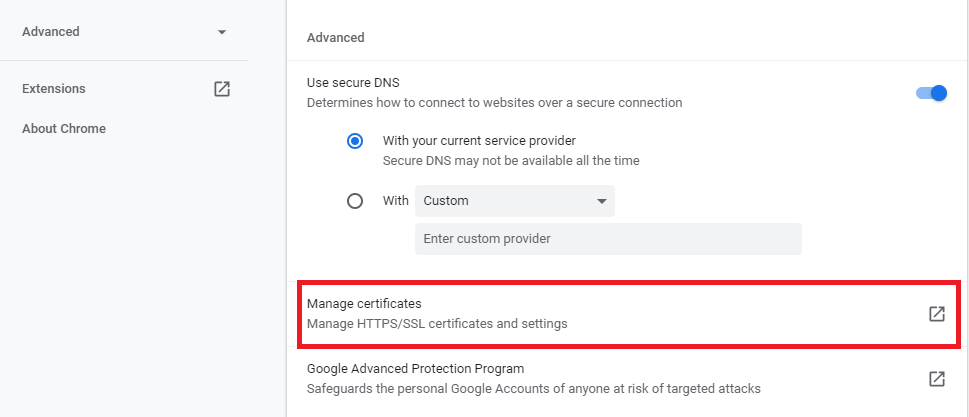The image size is (969, 417).
Task: Open Google Advanced Protection Program row
Action: 600,379
